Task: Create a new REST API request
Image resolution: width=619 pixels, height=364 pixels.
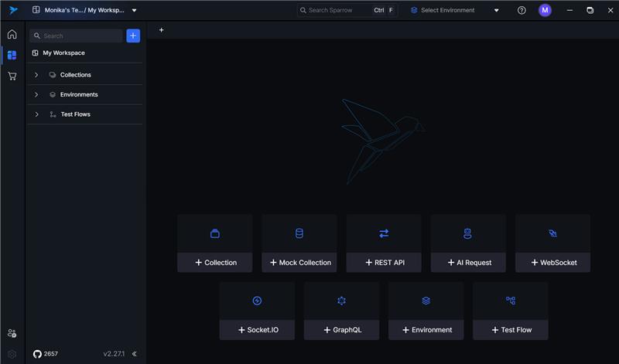Action: point(384,263)
